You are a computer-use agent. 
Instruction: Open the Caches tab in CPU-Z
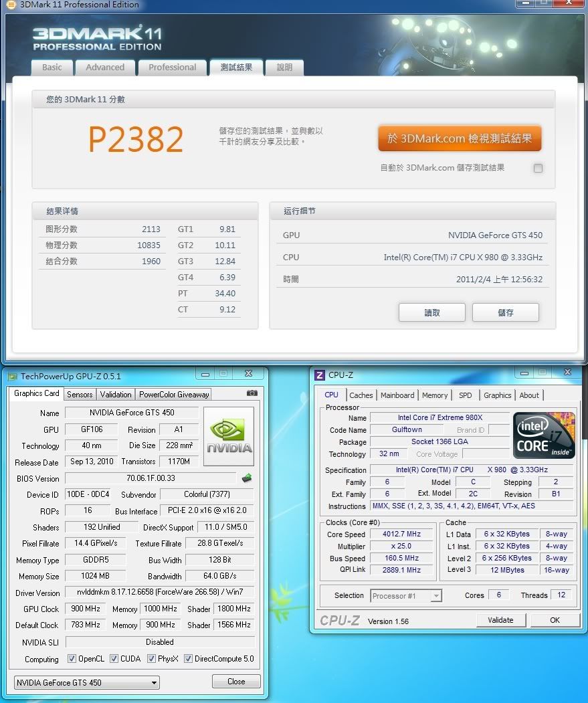[361, 395]
